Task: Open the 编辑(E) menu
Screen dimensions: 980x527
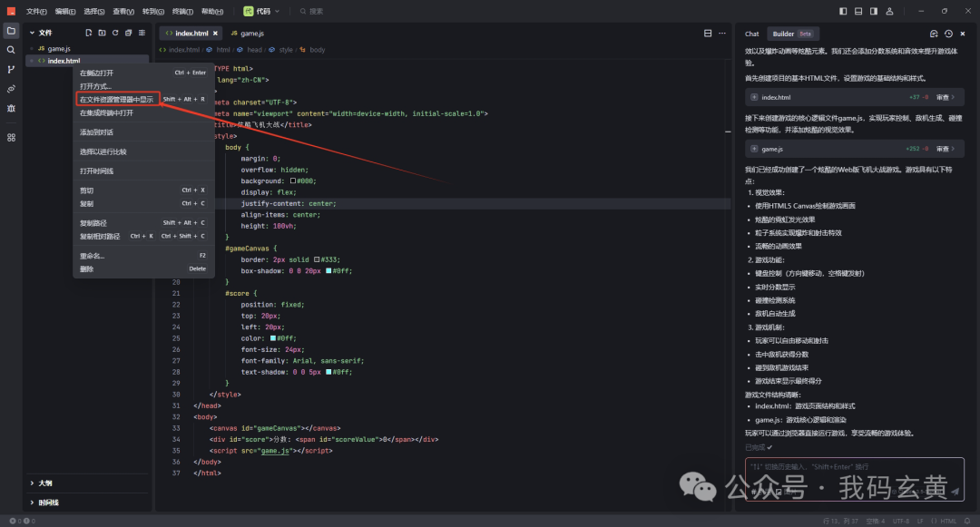Action: click(x=65, y=11)
